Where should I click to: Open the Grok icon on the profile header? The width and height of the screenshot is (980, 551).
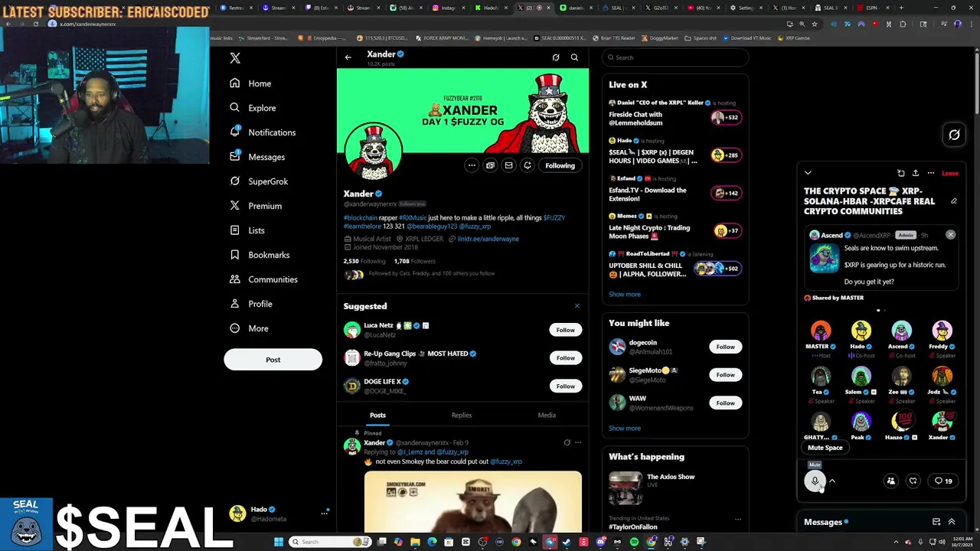(x=556, y=57)
